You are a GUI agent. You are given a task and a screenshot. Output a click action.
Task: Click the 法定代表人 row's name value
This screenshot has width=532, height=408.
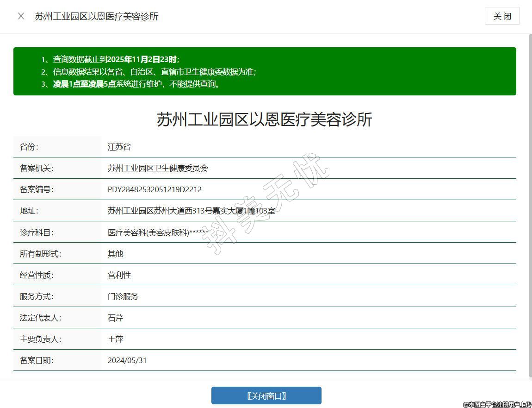[115, 318]
